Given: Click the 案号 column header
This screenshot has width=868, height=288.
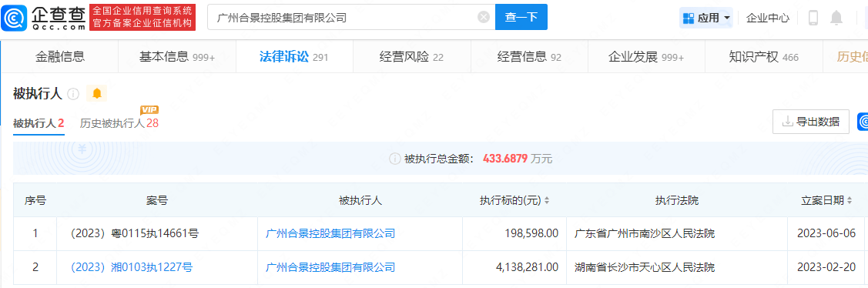Looking at the screenshot, I should pyautogui.click(x=157, y=200).
